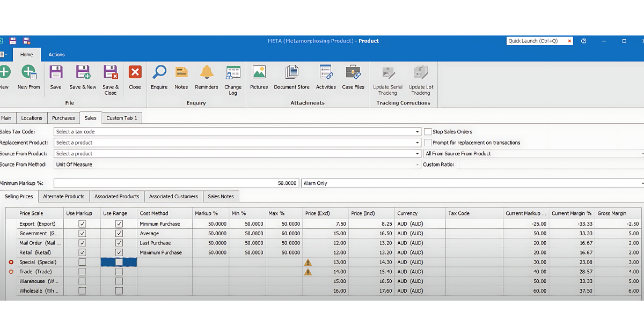
Task: Switch to the Purchases tab
Action: point(63,117)
